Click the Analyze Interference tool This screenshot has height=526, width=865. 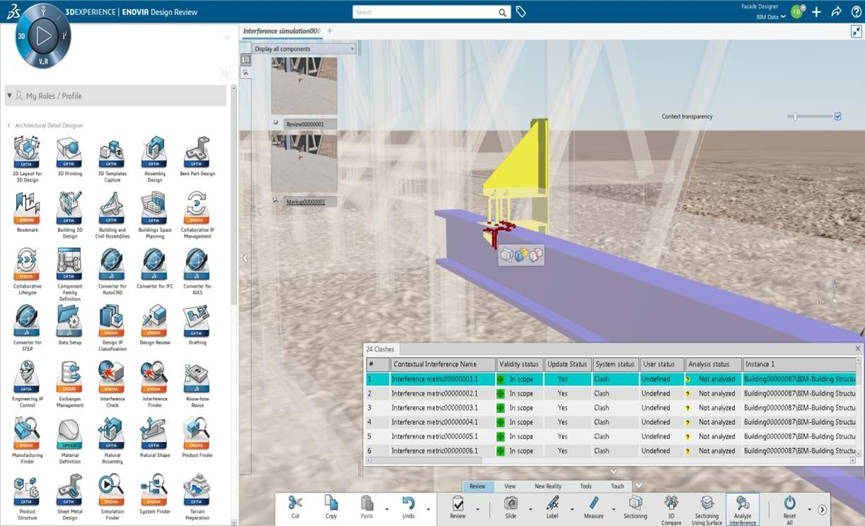[743, 509]
